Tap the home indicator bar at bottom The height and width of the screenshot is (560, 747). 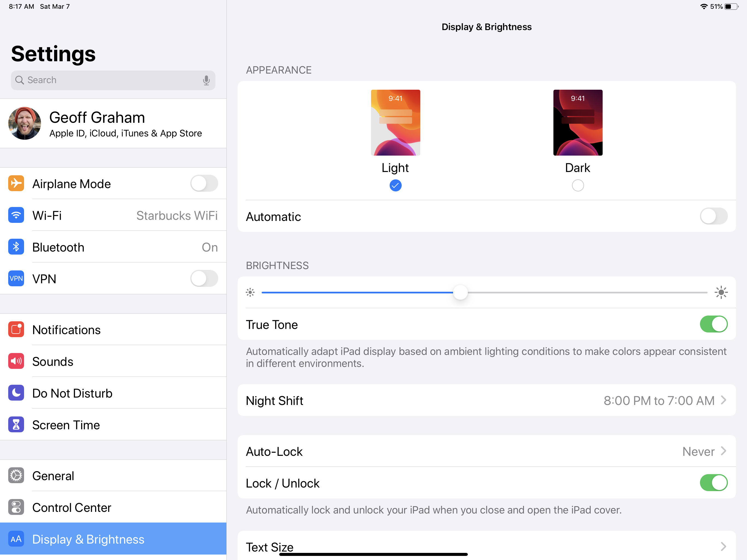coord(373,554)
